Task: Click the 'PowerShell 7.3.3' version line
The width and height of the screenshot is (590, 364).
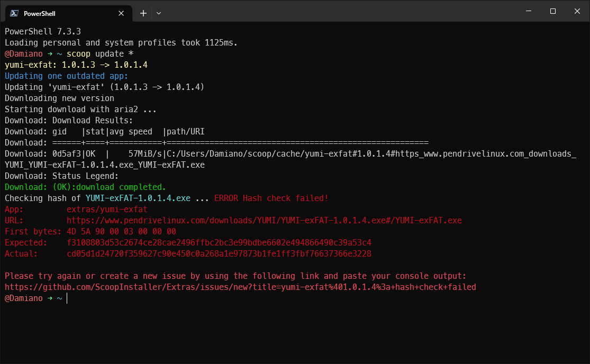Action: (x=42, y=32)
